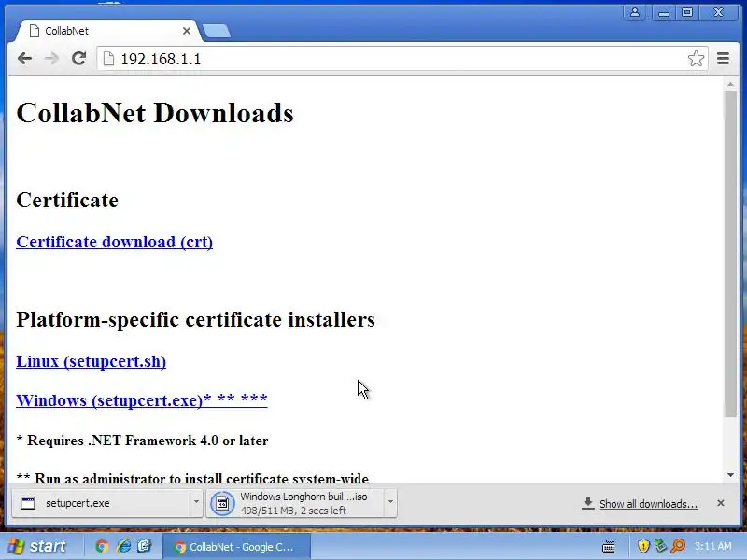Click the orange magnifier tray icon
This screenshot has height=560, width=747.
[x=678, y=546]
